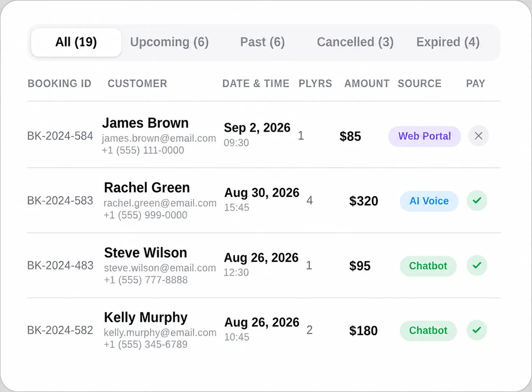Click the AI Voice source badge
The image size is (532, 392).
pyautogui.click(x=429, y=201)
